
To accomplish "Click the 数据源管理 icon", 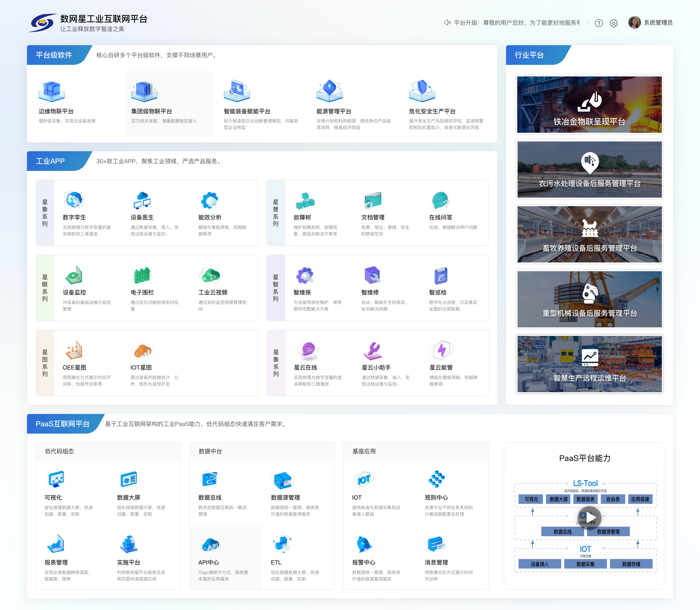I will pyautogui.click(x=282, y=480).
